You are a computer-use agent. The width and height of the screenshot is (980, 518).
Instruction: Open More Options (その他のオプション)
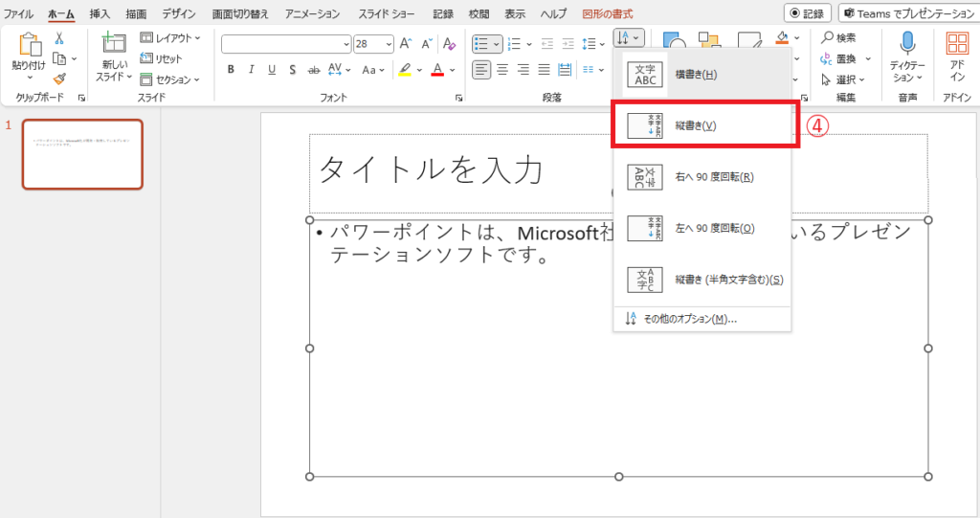coord(702,319)
